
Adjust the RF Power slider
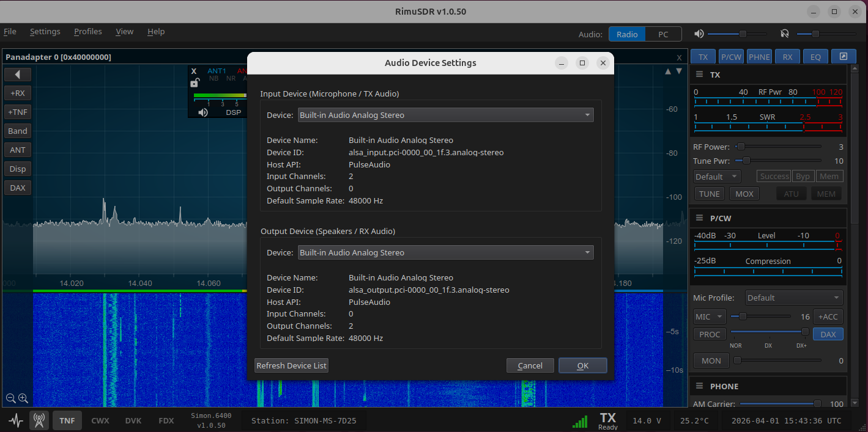pyautogui.click(x=741, y=147)
